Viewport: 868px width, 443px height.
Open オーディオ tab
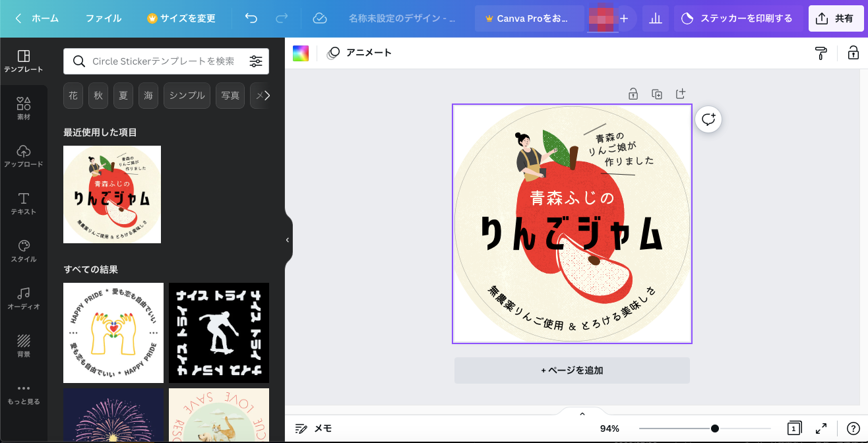tap(24, 299)
